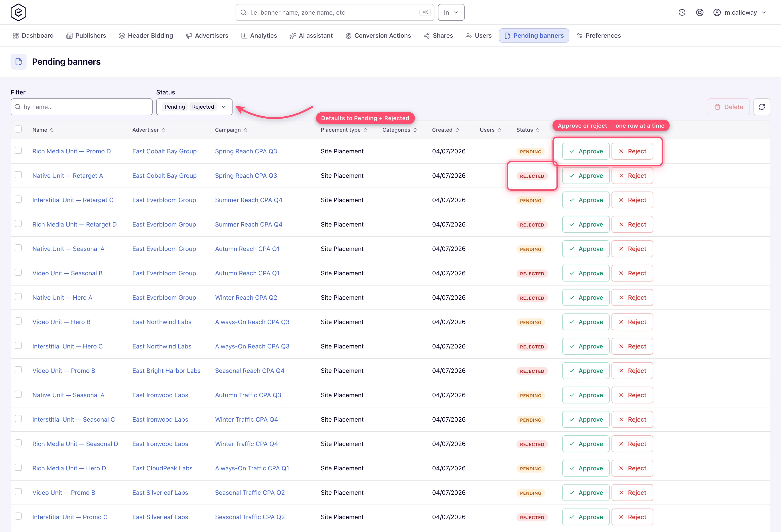Screen dimensions: 781x532
Task: Sort by Status column arrows
Action: (537, 130)
